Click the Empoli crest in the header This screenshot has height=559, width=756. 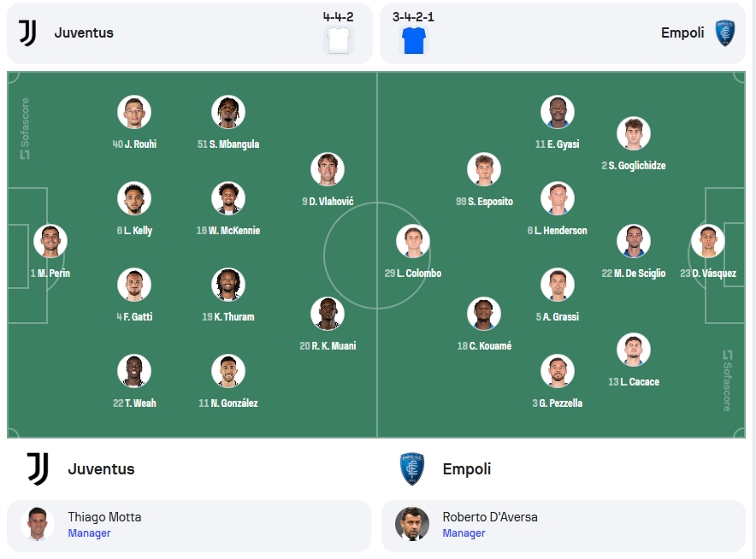[x=724, y=32]
